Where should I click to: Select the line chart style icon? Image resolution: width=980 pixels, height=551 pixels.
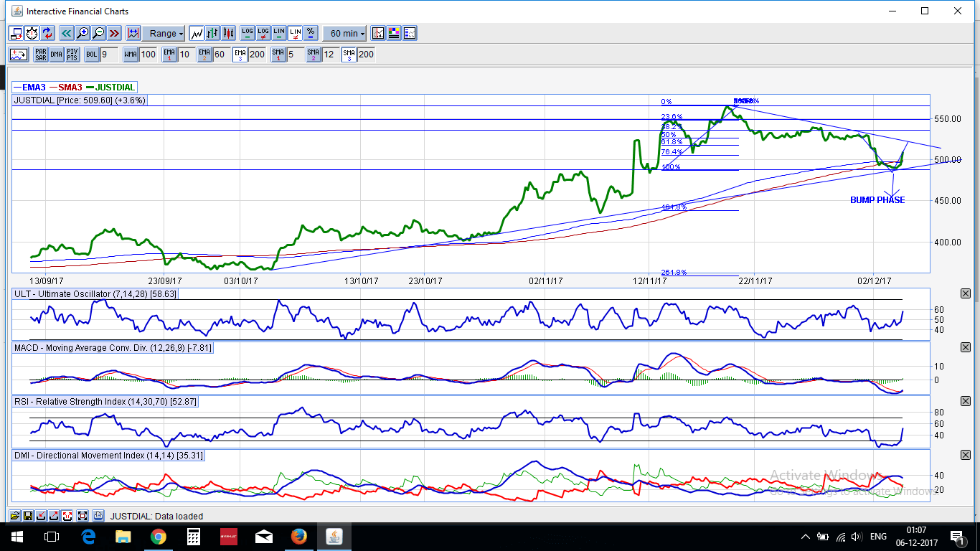pyautogui.click(x=197, y=34)
